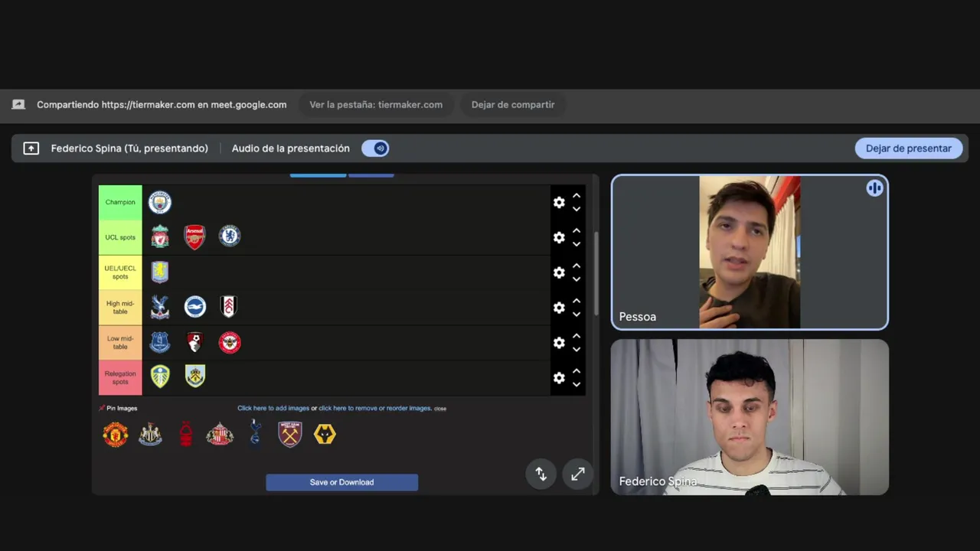
Task: Click the Leeds United badge in Relegation spots
Action: pos(160,377)
